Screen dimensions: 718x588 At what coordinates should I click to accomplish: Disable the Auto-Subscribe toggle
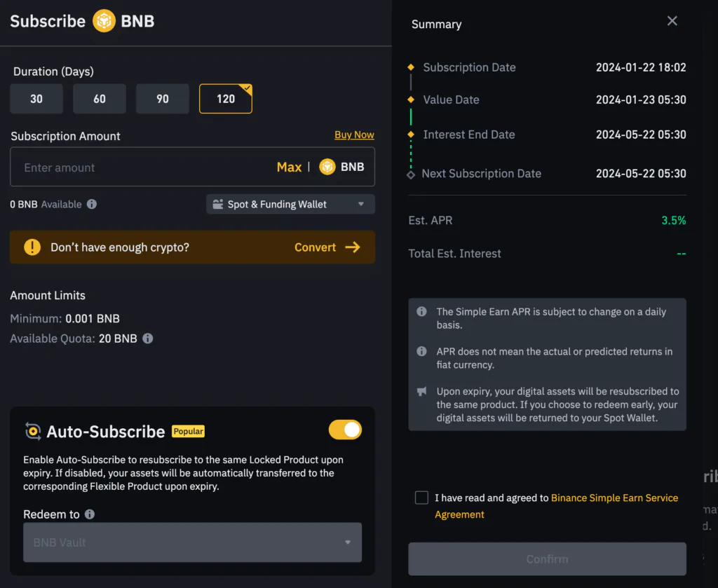345,430
